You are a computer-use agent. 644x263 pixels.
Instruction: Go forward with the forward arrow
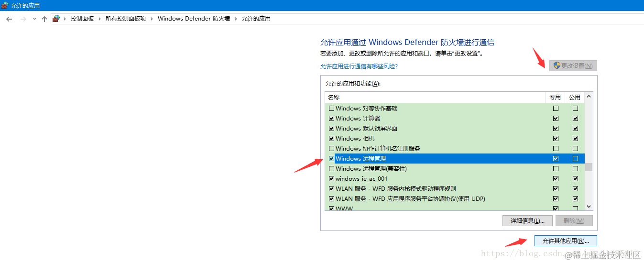coord(23,19)
